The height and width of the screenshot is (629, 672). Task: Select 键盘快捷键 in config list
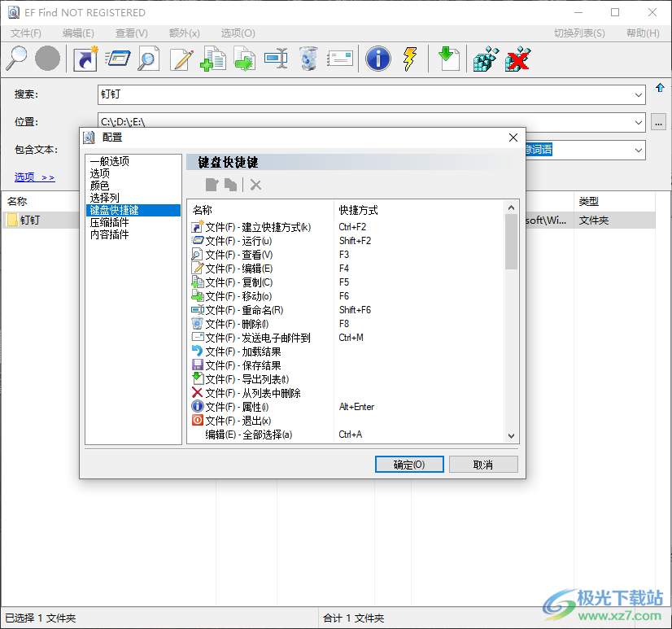click(133, 210)
